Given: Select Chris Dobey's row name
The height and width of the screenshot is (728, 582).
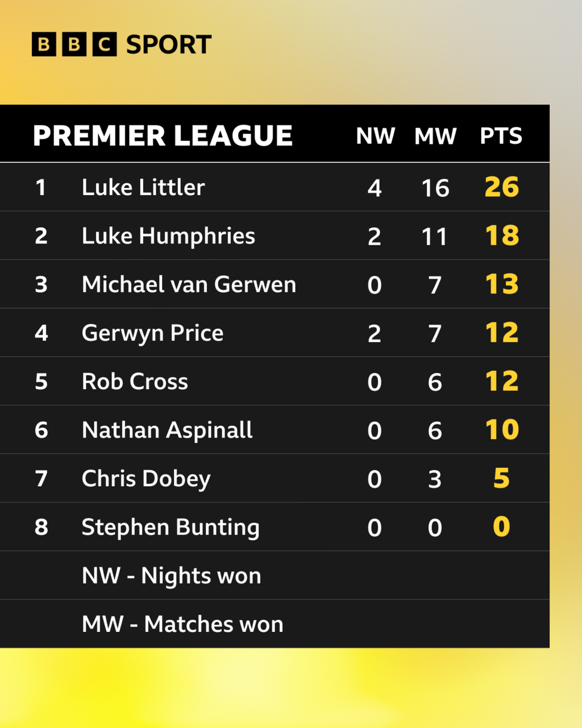Looking at the screenshot, I should 146,479.
